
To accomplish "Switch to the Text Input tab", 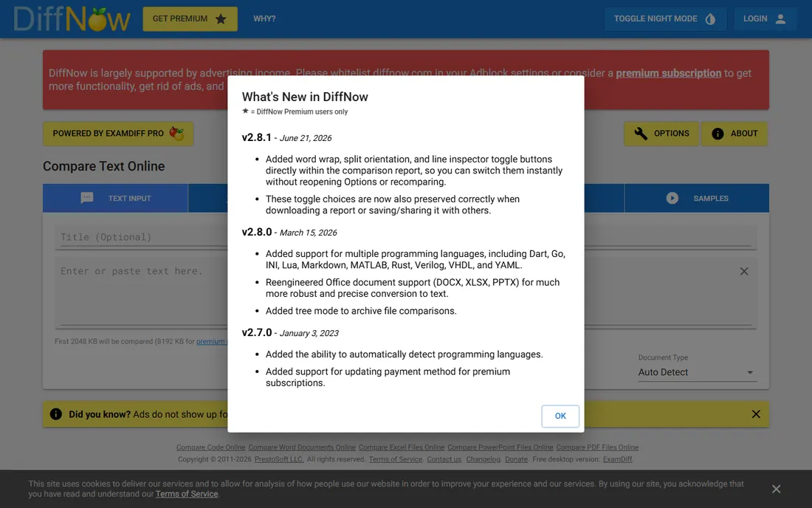I will click(x=115, y=199).
